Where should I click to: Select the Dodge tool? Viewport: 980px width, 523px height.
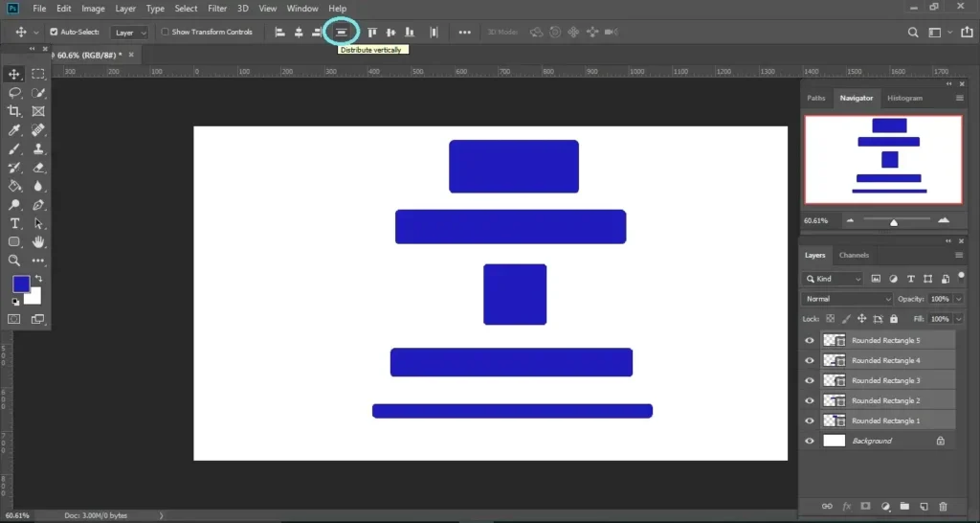(x=13, y=205)
